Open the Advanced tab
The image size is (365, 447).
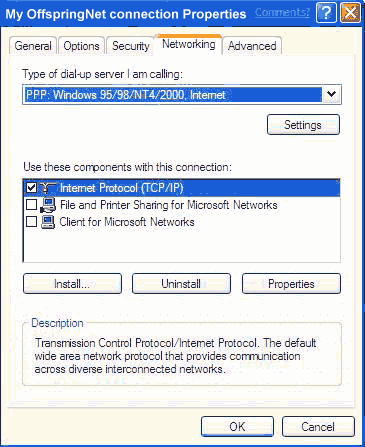[x=252, y=46]
